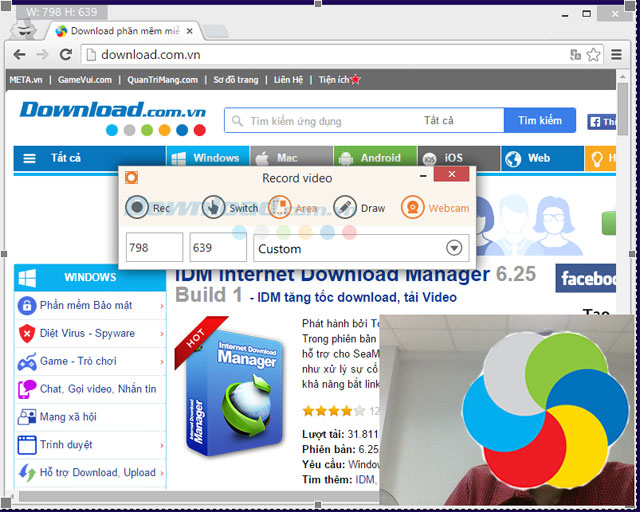Open Hỗ trợ Download, Upload category

(x=98, y=472)
